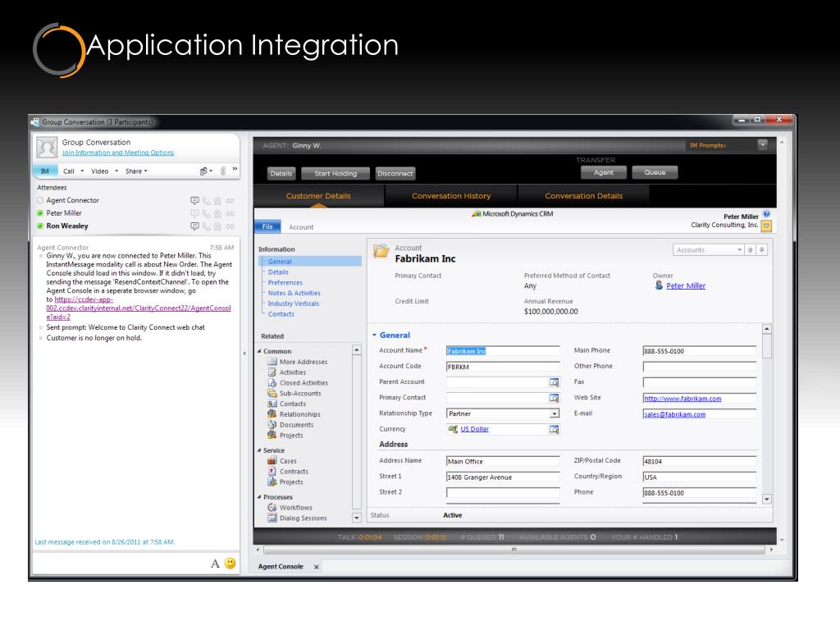
Task: Click the sharing icon in Ron Weasley row
Action: click(230, 226)
